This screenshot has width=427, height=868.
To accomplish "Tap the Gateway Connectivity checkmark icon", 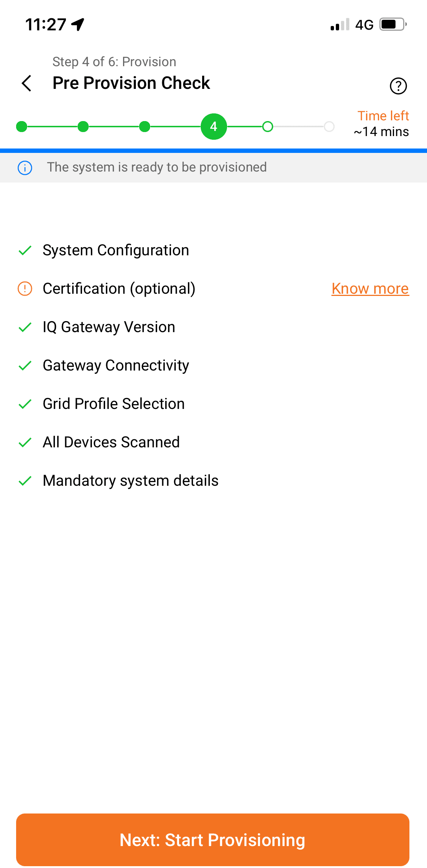I will [x=25, y=366].
